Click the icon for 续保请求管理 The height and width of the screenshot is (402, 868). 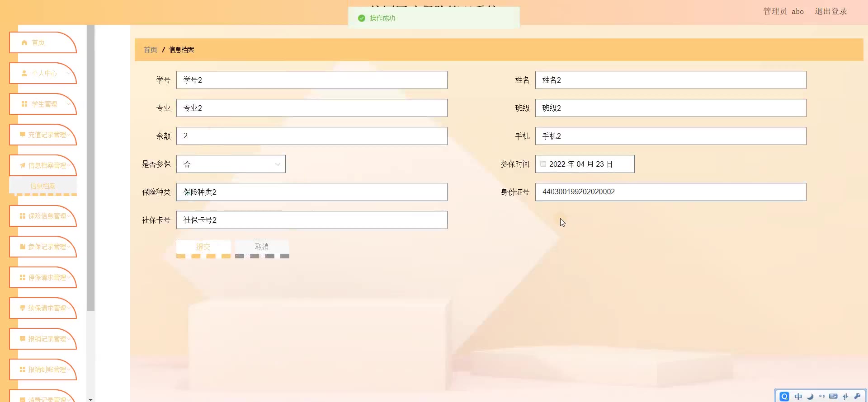click(23, 308)
